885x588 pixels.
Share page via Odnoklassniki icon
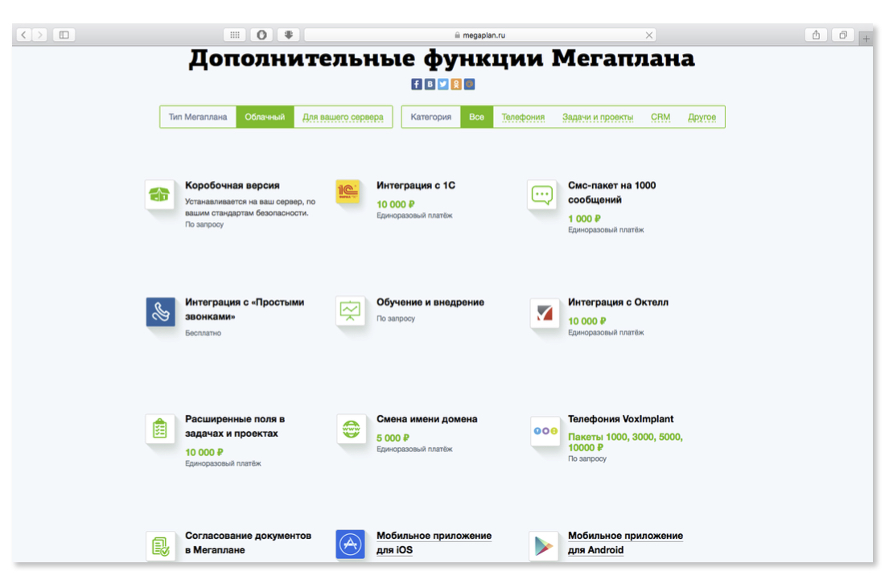coord(456,84)
